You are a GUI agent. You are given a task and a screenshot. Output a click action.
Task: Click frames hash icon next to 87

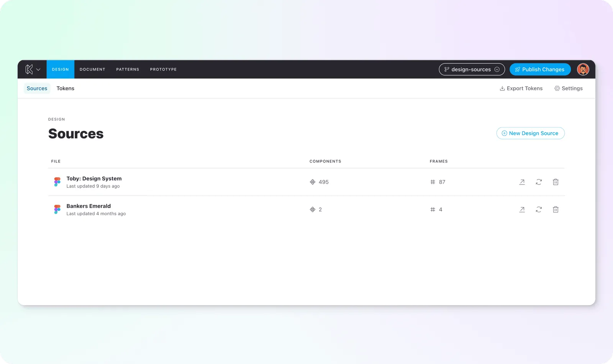pyautogui.click(x=433, y=182)
